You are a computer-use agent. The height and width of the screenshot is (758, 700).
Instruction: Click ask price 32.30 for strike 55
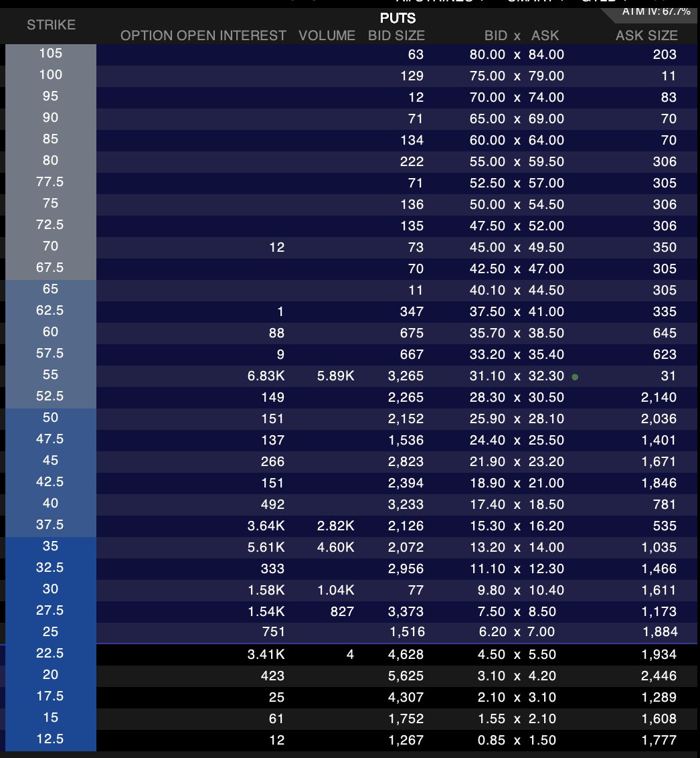(x=546, y=376)
